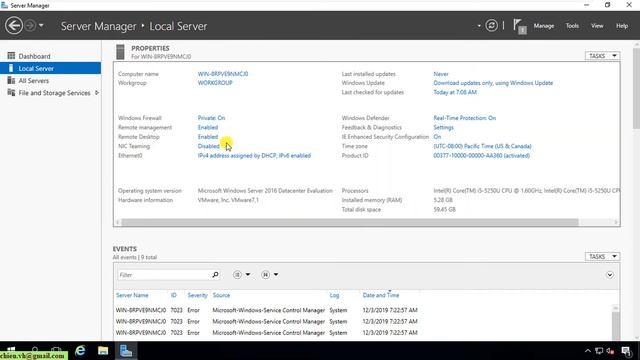This screenshot has height=360, width=640.
Task: Click the filter search magnifier icon
Action: click(x=215, y=275)
